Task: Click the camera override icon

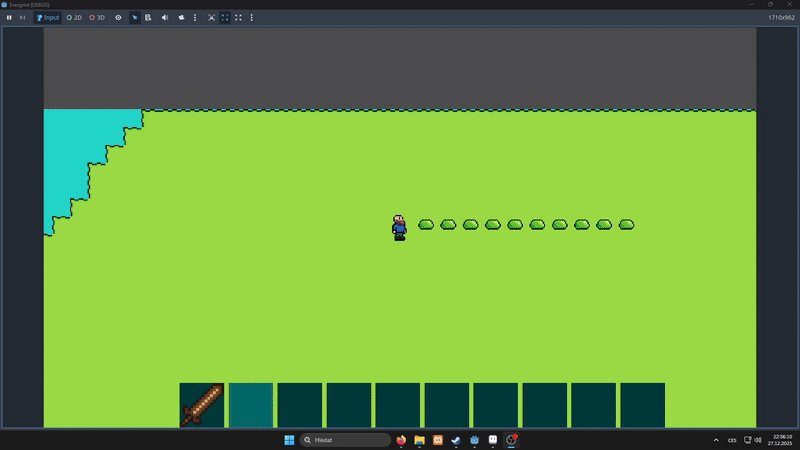Action: click(x=181, y=17)
